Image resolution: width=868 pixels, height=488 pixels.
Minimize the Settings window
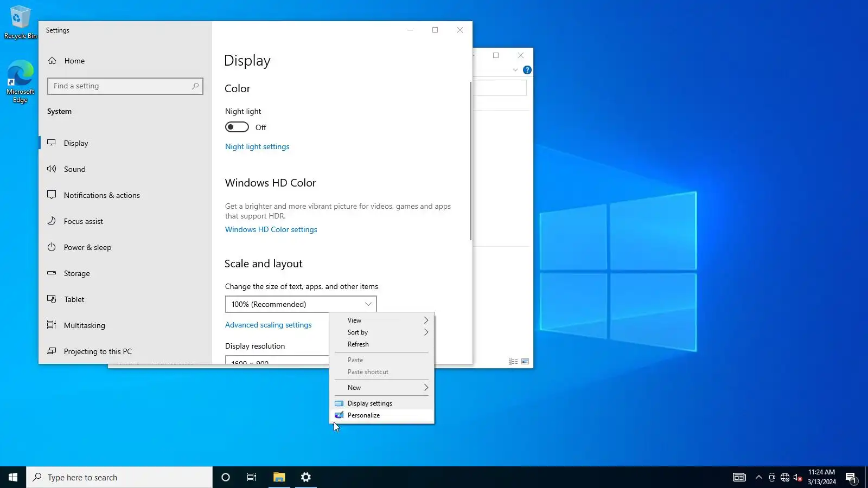point(410,30)
